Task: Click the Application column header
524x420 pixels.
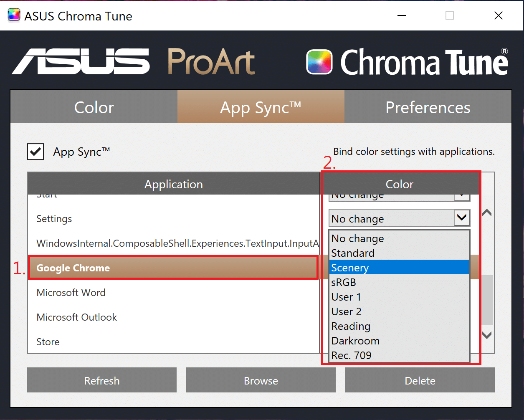Action: click(174, 184)
